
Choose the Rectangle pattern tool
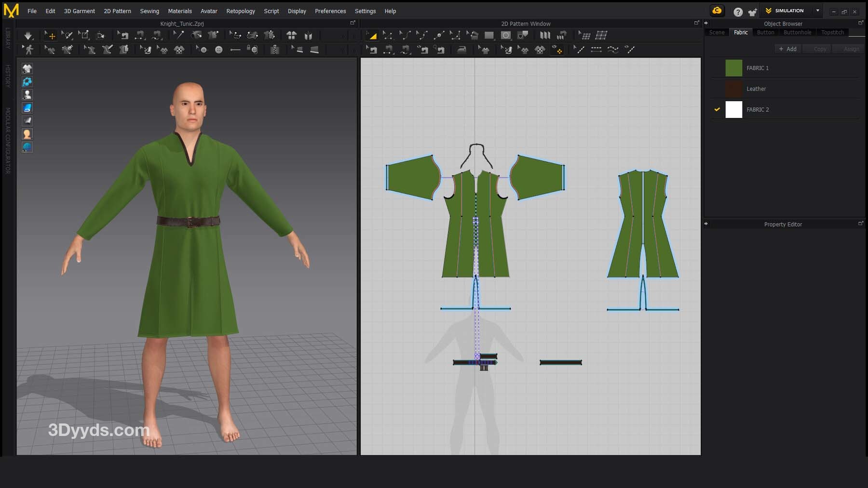coord(489,35)
